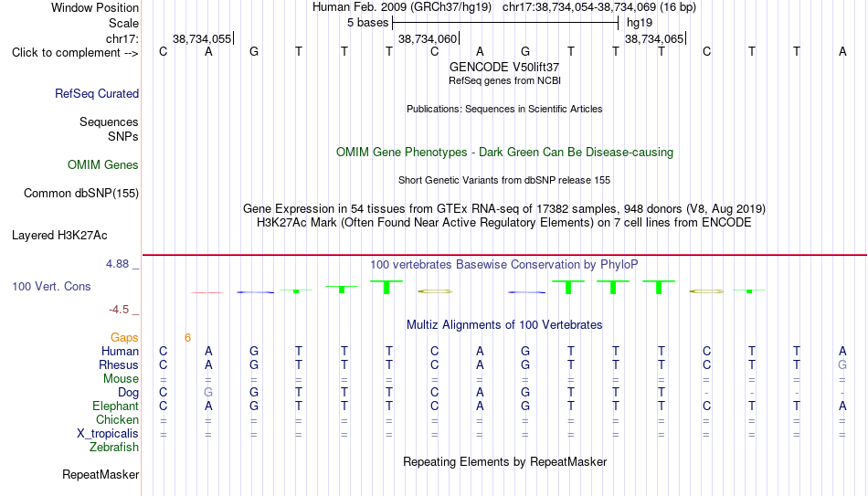
Task: Click the 'Click to complement -->' label
Action: click(x=75, y=53)
